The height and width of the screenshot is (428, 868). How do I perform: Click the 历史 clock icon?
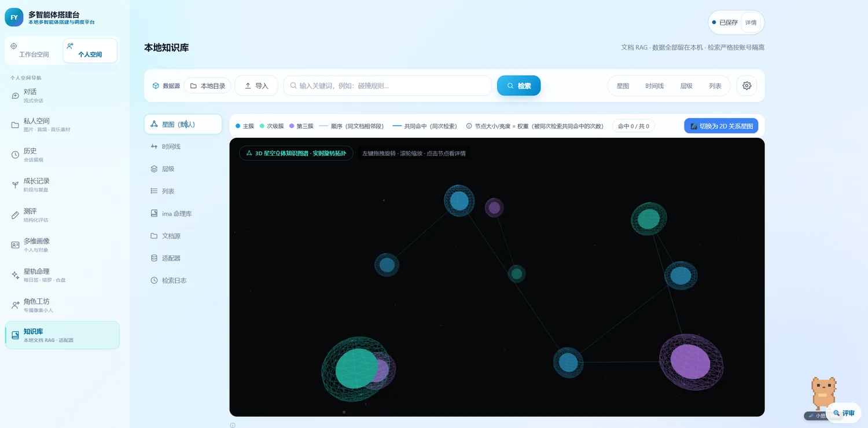click(x=15, y=155)
